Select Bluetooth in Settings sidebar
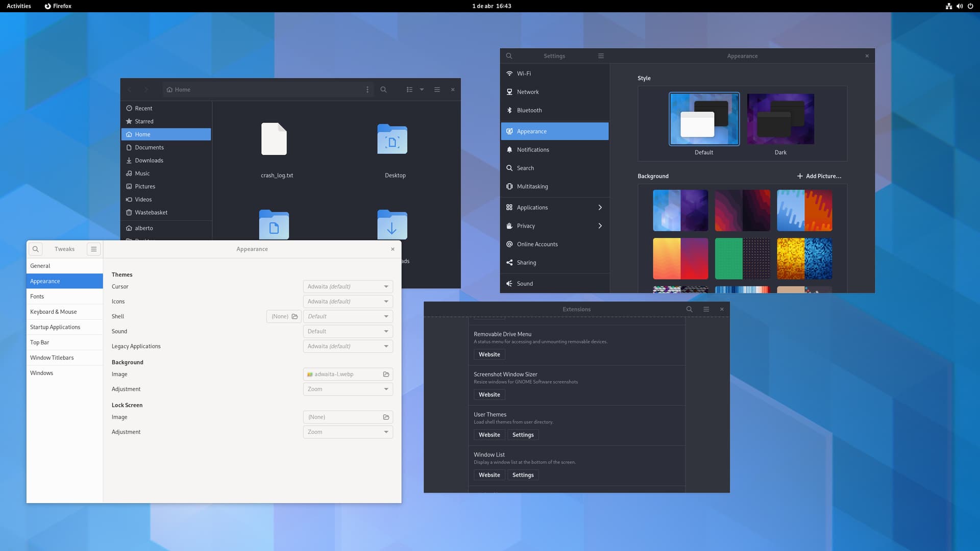Image resolution: width=980 pixels, height=551 pixels. [x=555, y=110]
